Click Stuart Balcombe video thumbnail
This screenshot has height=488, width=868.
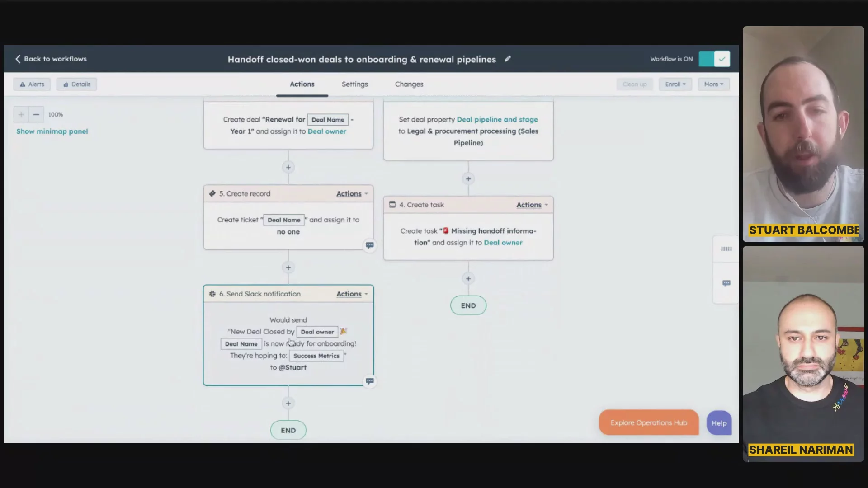point(803,134)
